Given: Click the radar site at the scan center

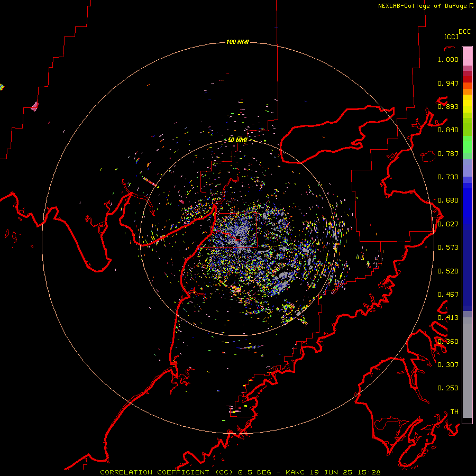Looking at the screenshot, I should pyautogui.click(x=238, y=237).
